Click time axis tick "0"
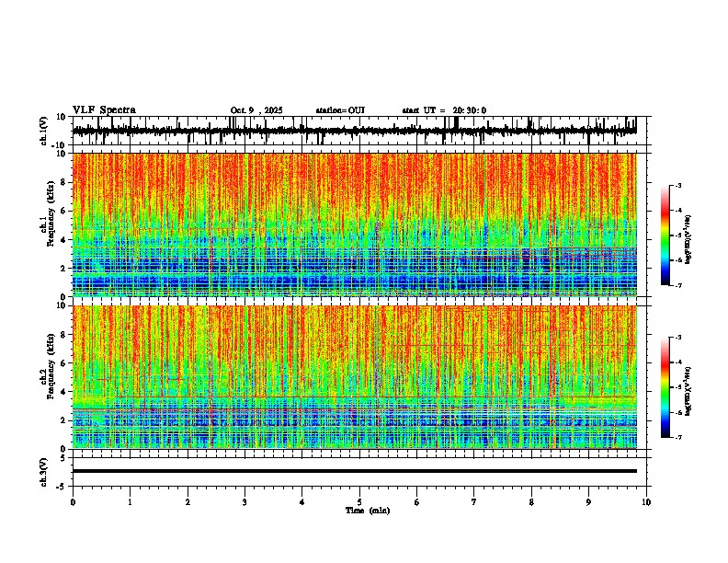This screenshot has height=563, width=728. click(73, 502)
